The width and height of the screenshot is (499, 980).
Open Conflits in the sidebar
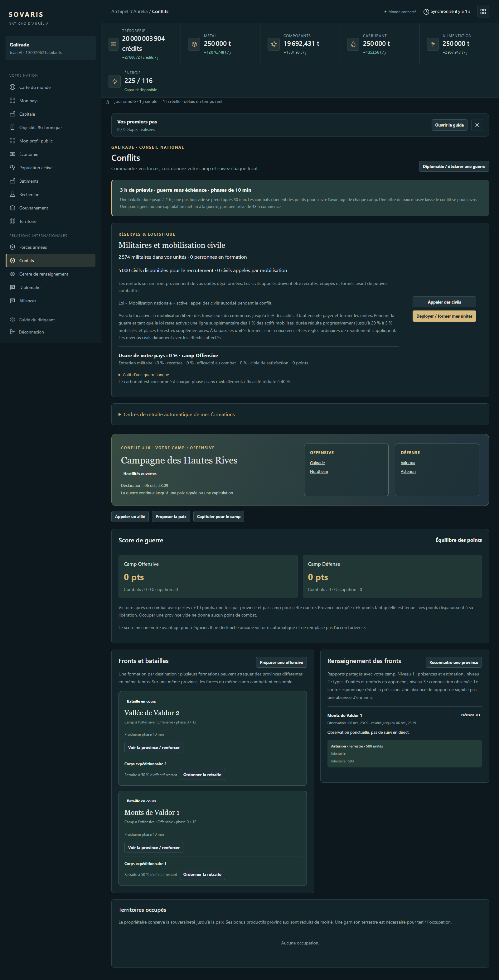pos(51,261)
